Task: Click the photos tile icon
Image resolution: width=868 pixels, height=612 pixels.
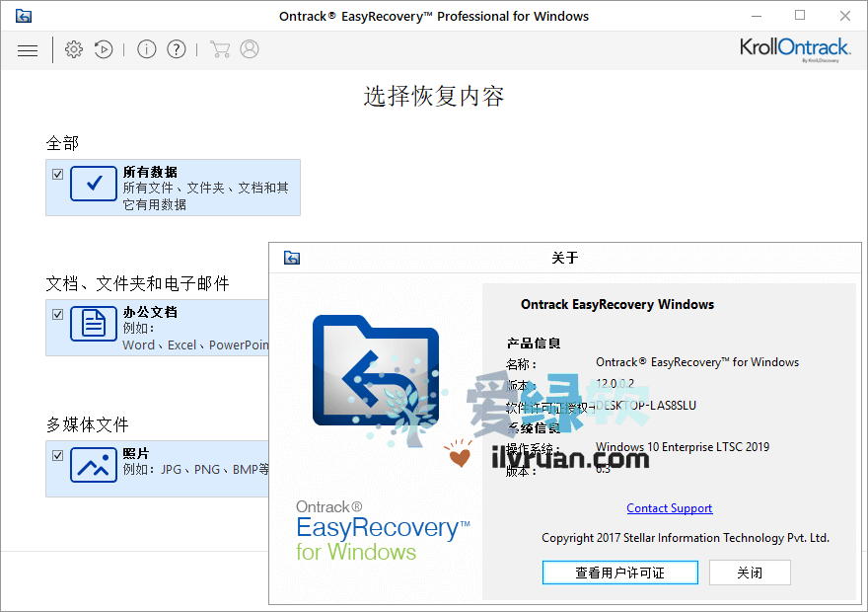Action: click(x=94, y=465)
